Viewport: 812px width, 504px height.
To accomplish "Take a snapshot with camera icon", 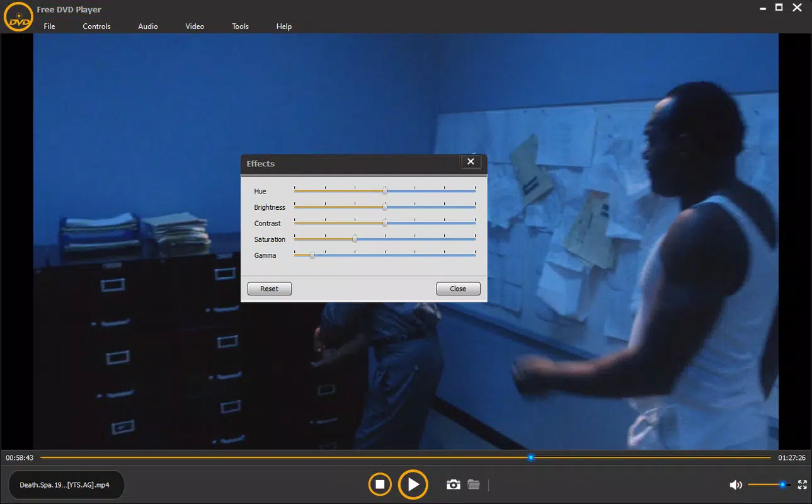I will 453,484.
